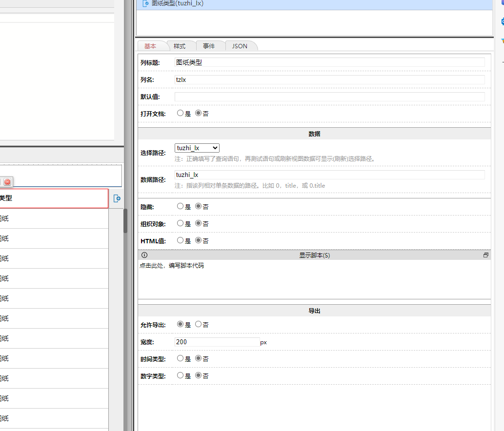Click the 数据路径 input field
The width and height of the screenshot is (504, 431).
[329, 175]
